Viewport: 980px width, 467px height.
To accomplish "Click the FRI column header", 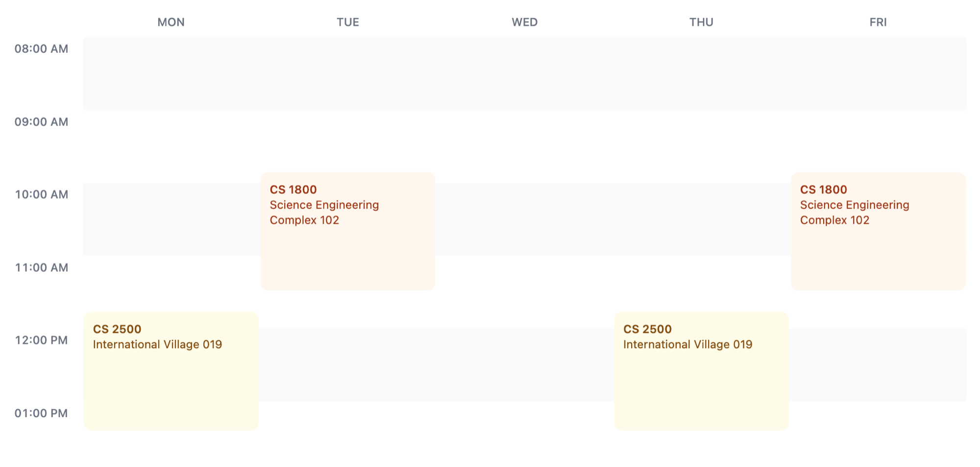I will click(x=878, y=22).
